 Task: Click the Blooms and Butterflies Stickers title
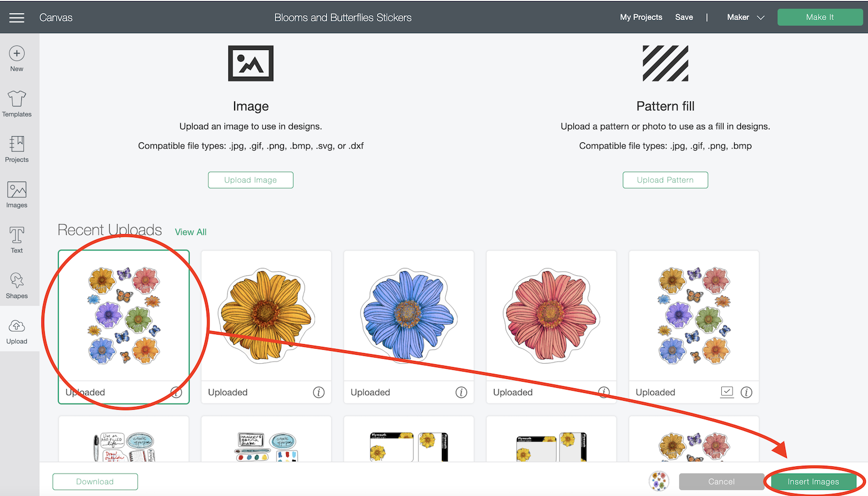343,17
